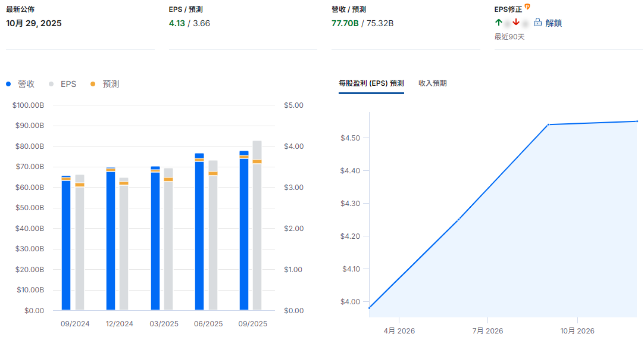
Task: Click the red downward revision arrow
Action: [x=516, y=23]
